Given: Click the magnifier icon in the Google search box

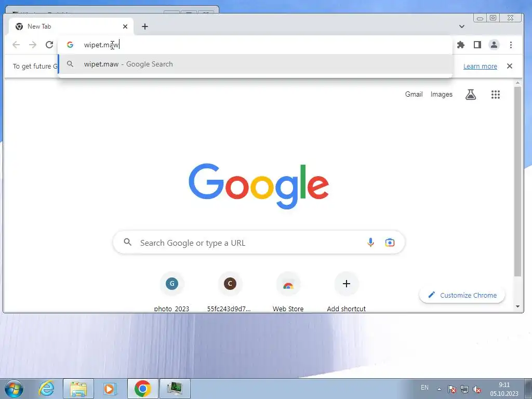Looking at the screenshot, I should 128,242.
